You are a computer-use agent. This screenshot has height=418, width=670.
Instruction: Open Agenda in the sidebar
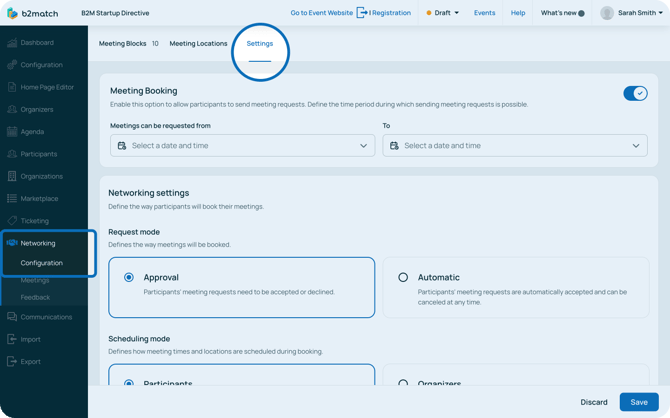32,131
